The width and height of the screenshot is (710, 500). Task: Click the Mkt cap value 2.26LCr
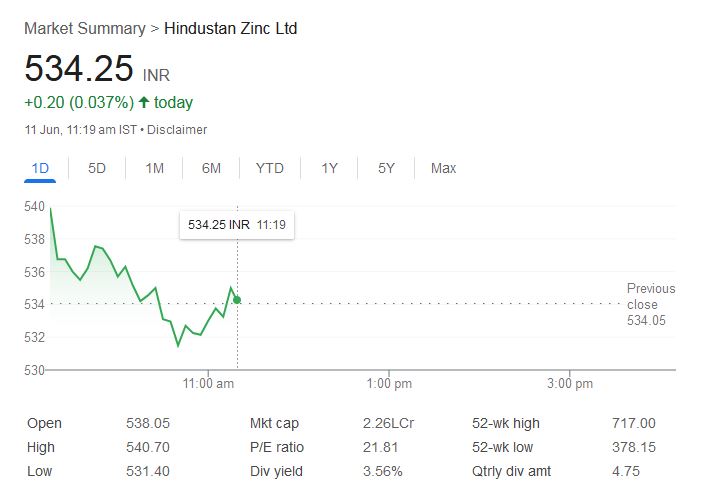click(388, 423)
